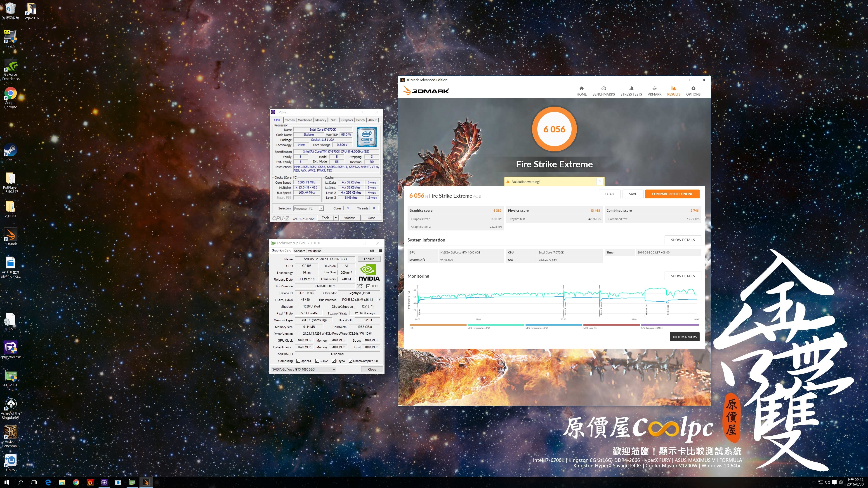This screenshot has width=868, height=488.
Task: Select 3DMark desktop shortcut
Action: 10,237
